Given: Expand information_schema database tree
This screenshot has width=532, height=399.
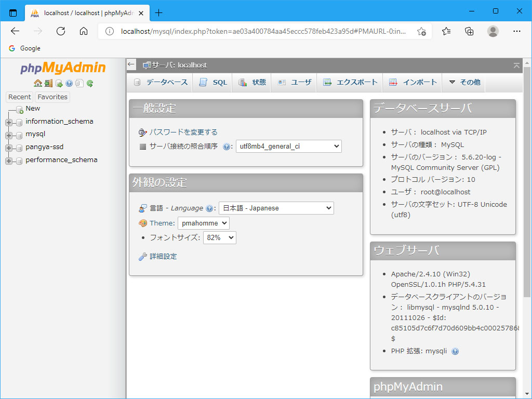Looking at the screenshot, I should pos(9,123).
